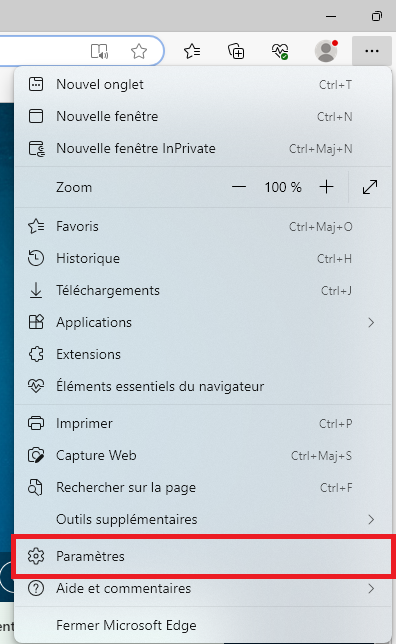396x644 pixels.
Task: Open Paramètres from the menu
Action: [203, 557]
